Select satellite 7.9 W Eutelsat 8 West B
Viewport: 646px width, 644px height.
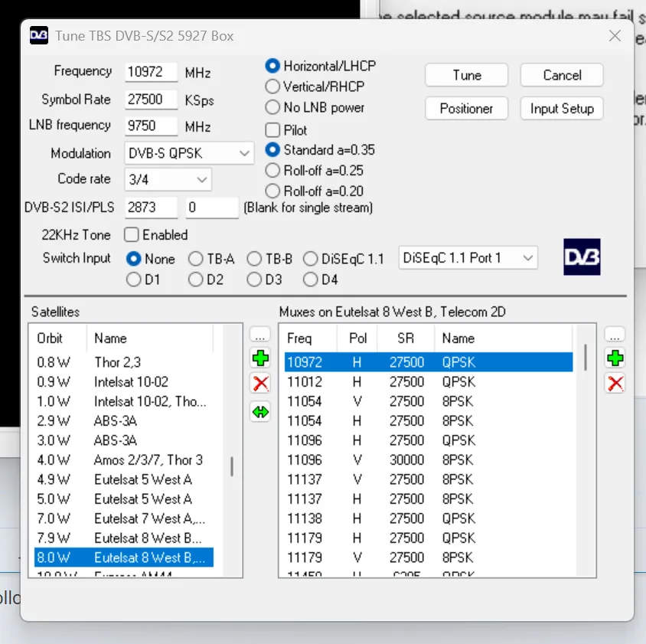124,538
